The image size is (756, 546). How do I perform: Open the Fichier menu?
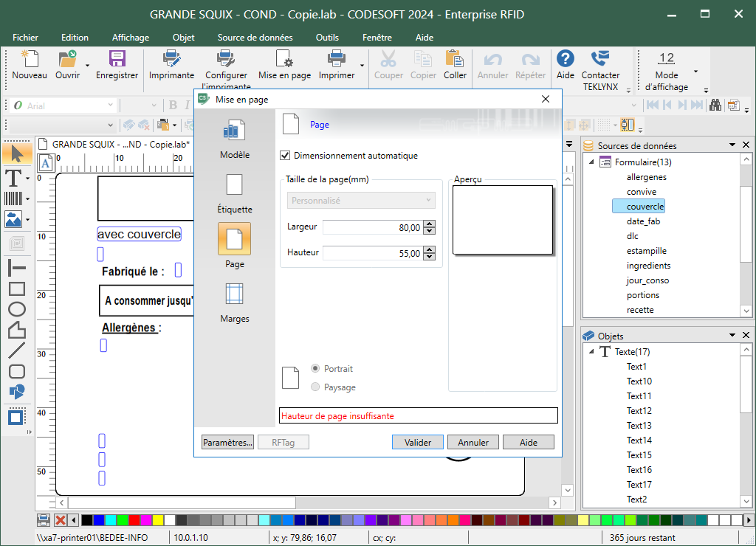(25, 37)
